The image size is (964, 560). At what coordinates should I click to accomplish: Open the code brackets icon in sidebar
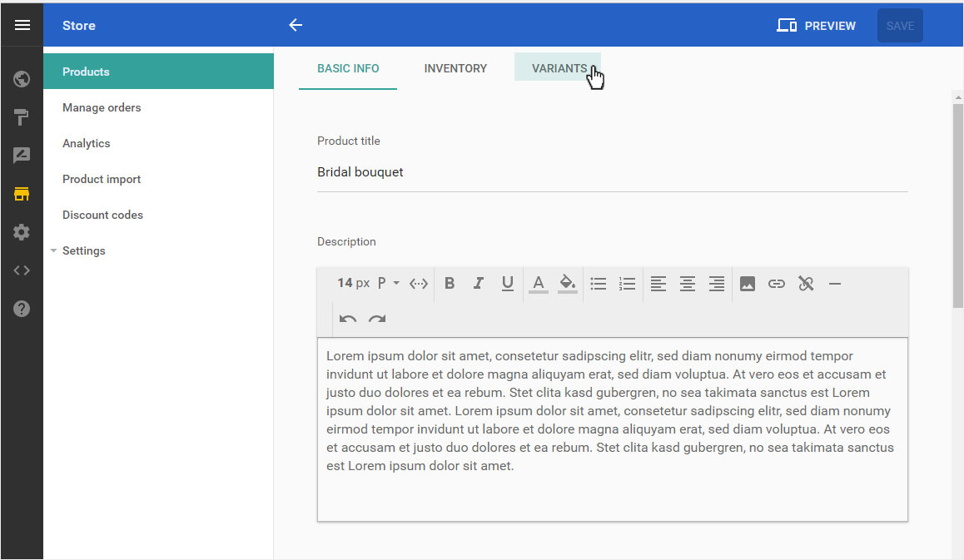[22, 270]
